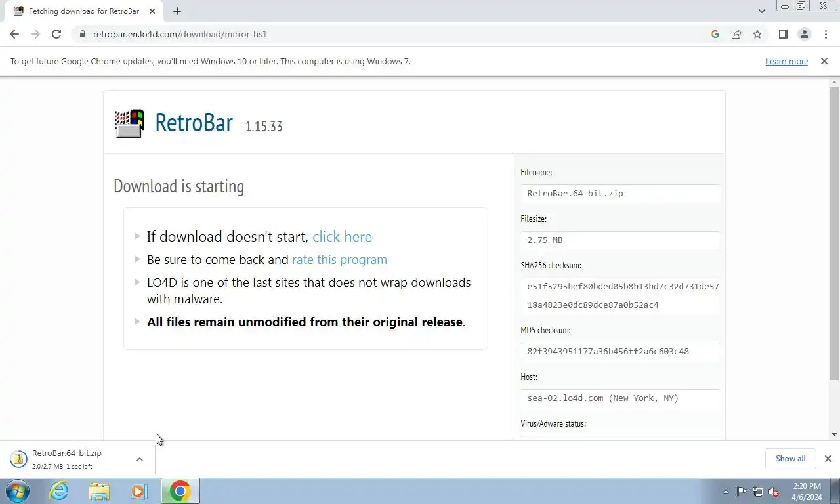The height and width of the screenshot is (504, 840).
Task: Reload the current page
Action: 56,34
